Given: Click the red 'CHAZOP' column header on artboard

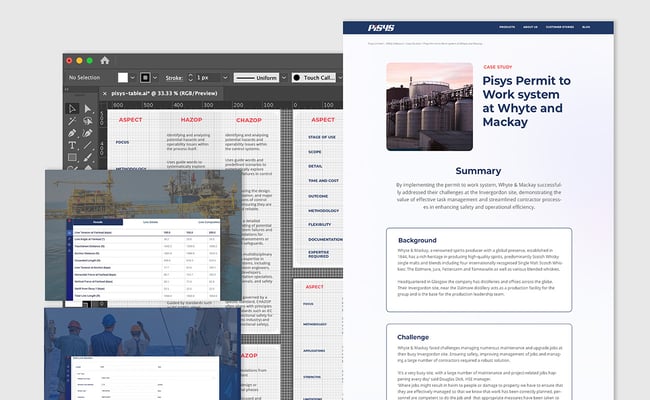Looking at the screenshot, I should click(249, 120).
